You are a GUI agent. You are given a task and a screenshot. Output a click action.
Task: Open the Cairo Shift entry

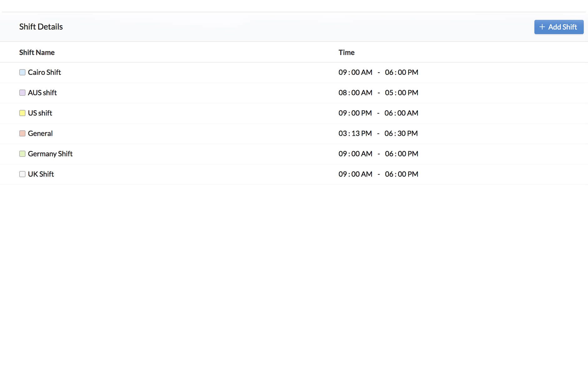tap(44, 73)
